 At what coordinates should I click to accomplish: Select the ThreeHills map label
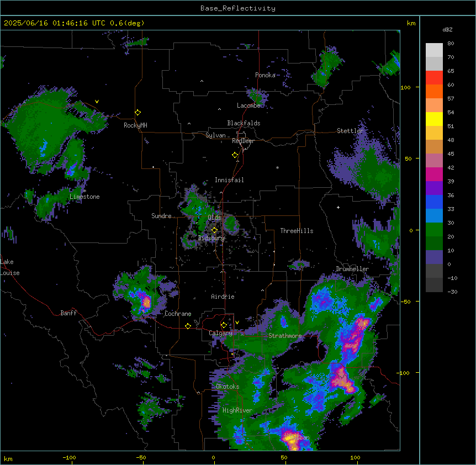point(297,231)
